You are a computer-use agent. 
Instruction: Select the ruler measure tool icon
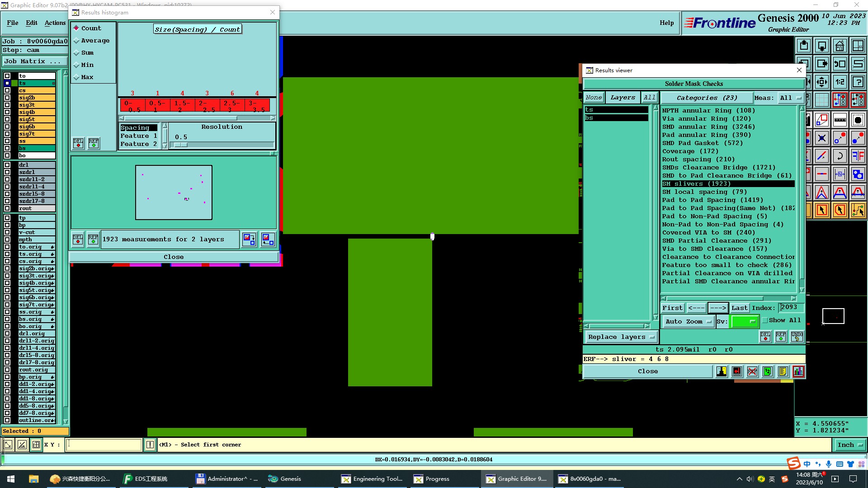point(840,120)
